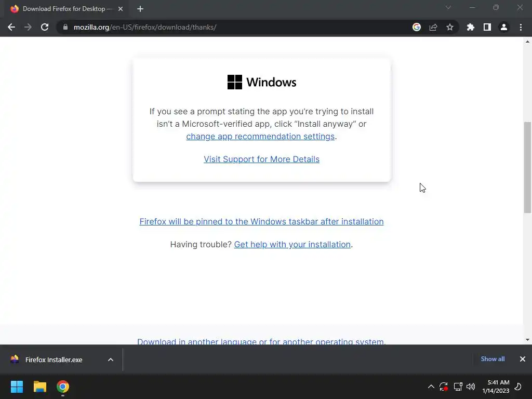Restore down the Chrome window
532x399 pixels.
(x=496, y=7)
